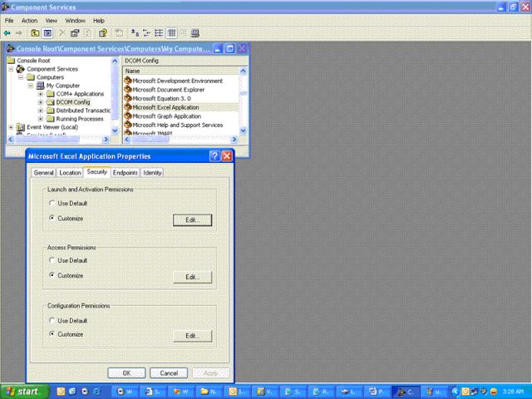Screen dimensions: 532x399
Task: Click the Up one level folder icon
Action: pyautogui.click(x=35, y=33)
